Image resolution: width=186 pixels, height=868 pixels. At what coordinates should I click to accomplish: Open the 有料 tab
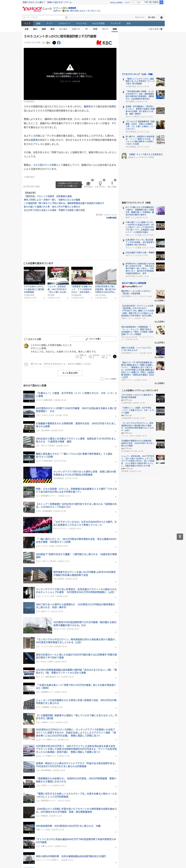coord(129,24)
